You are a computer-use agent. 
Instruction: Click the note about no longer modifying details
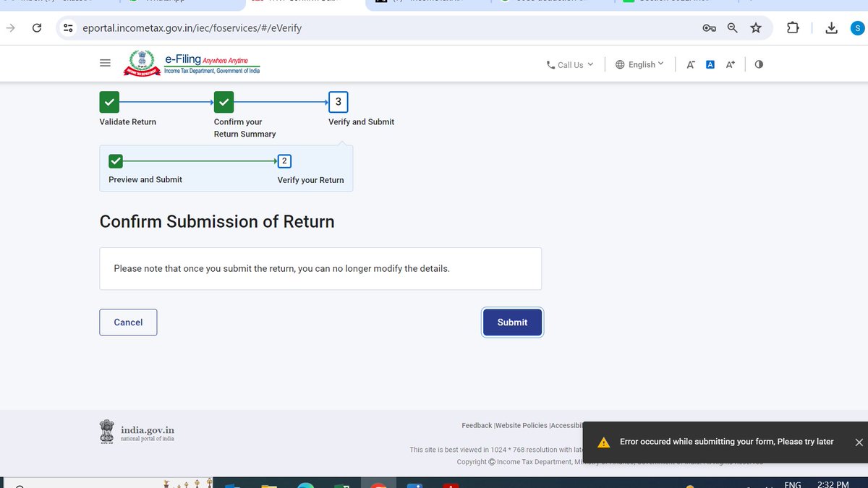(x=282, y=268)
